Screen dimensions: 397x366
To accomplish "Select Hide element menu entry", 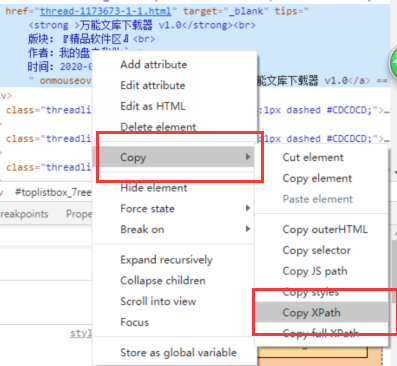I will tap(154, 188).
